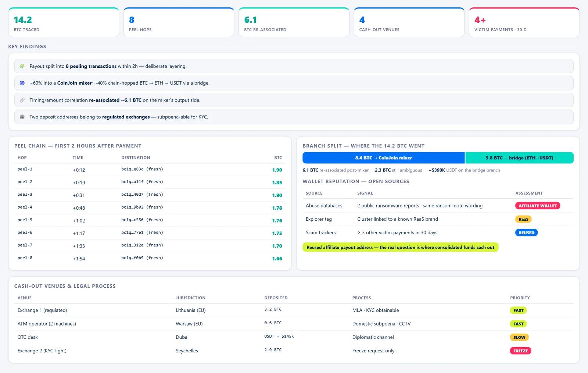Click the USDT ≈ $145K deposited value

tap(279, 336)
